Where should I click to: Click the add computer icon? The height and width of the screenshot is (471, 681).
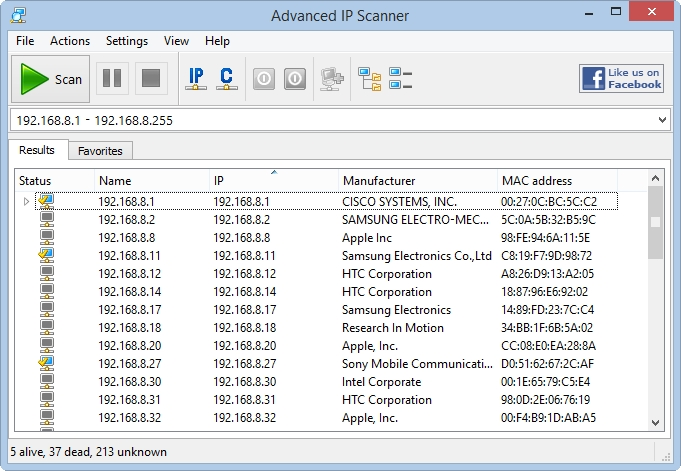click(332, 79)
